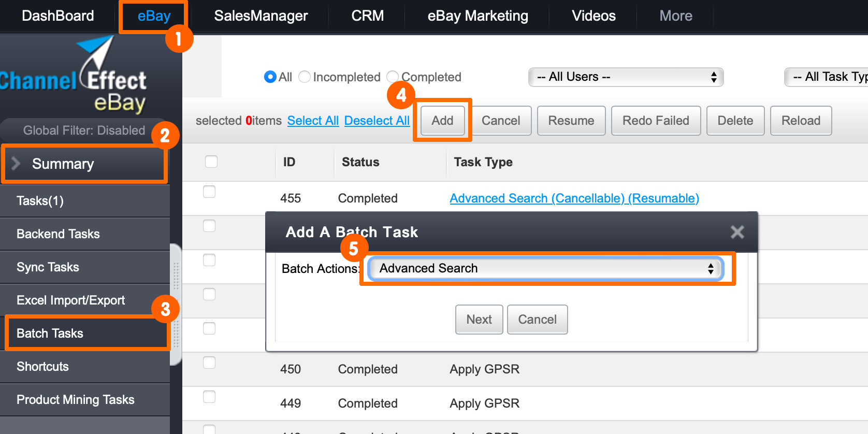The height and width of the screenshot is (434, 868).
Task: Click the ID cell showing 450
Action: click(291, 369)
